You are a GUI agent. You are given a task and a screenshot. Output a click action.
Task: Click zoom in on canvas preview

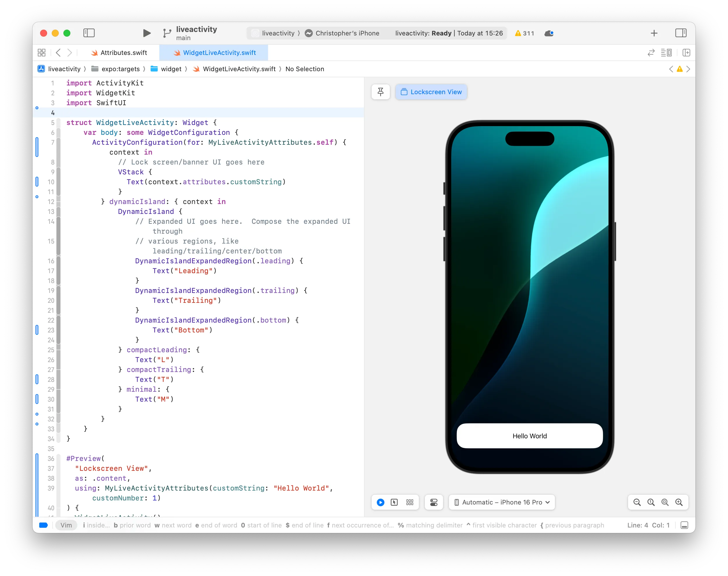[679, 503]
